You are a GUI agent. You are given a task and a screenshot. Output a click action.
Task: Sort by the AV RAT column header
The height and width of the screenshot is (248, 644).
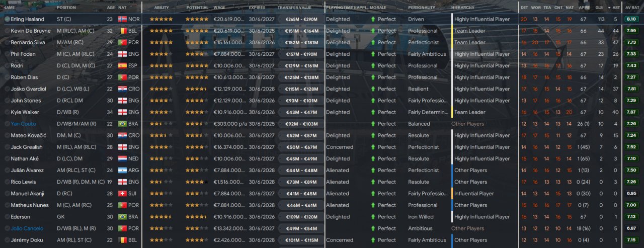point(632,8)
